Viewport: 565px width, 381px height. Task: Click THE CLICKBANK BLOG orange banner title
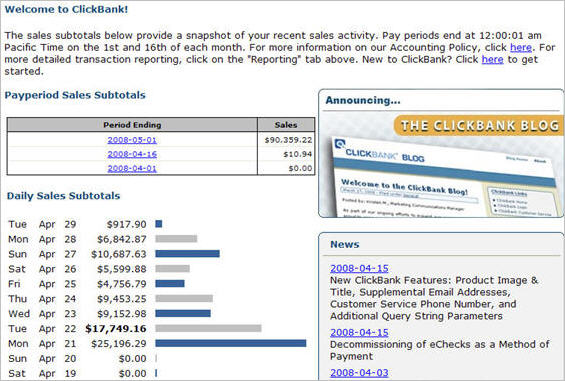(x=480, y=125)
